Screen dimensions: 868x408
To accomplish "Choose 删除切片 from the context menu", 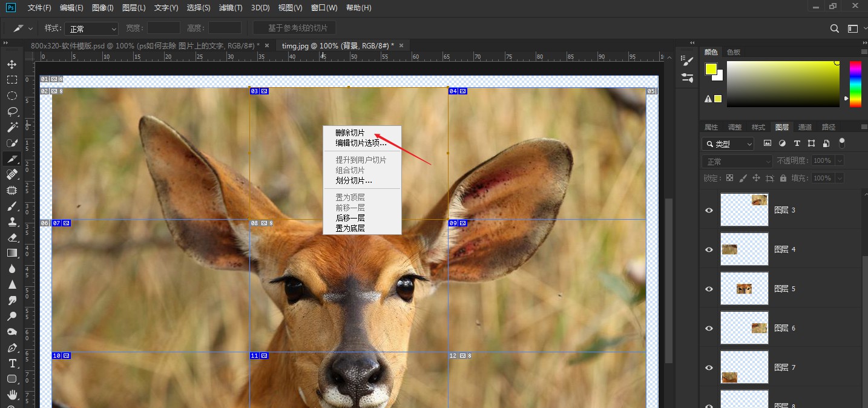I will [350, 133].
